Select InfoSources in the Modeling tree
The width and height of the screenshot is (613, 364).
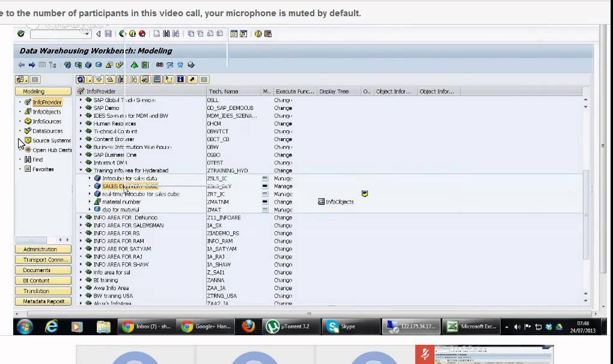coord(47,121)
